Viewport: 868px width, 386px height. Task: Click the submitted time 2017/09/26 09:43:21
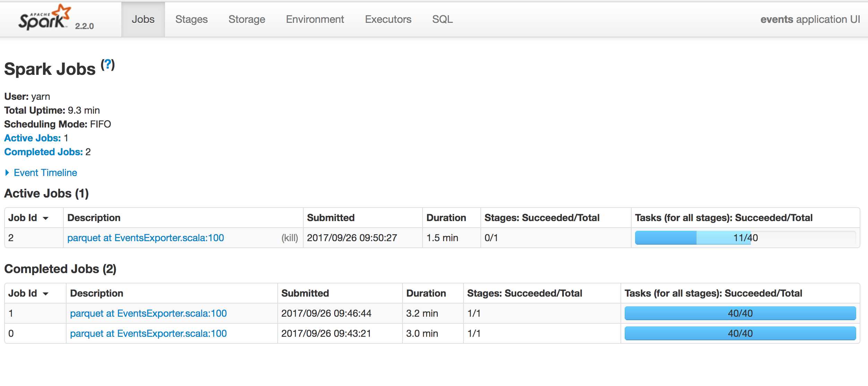tap(326, 333)
